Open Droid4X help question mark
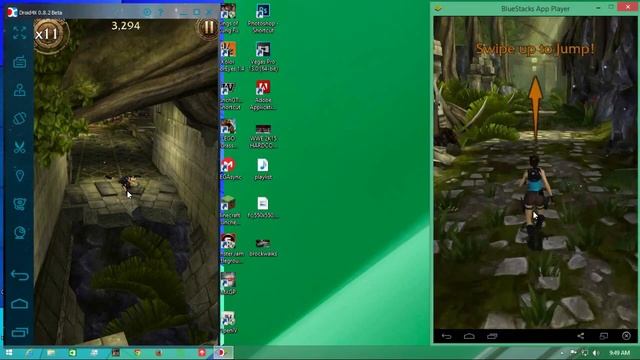 [x=161, y=12]
